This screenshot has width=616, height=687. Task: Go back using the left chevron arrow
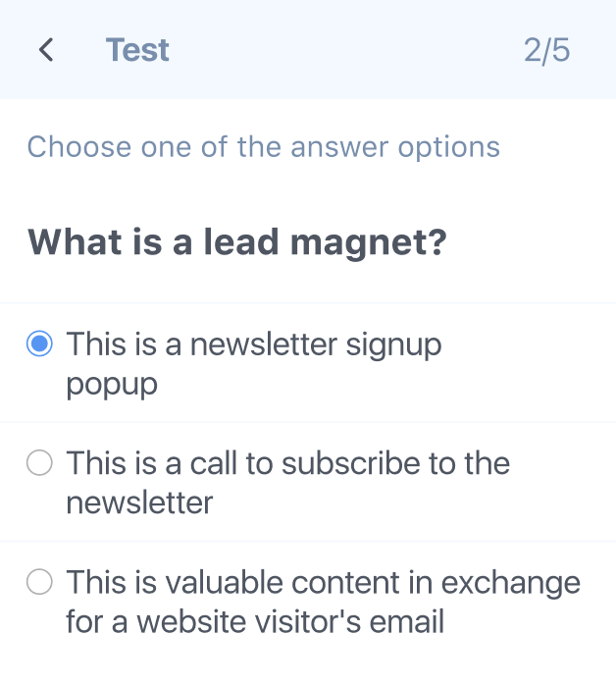[46, 49]
